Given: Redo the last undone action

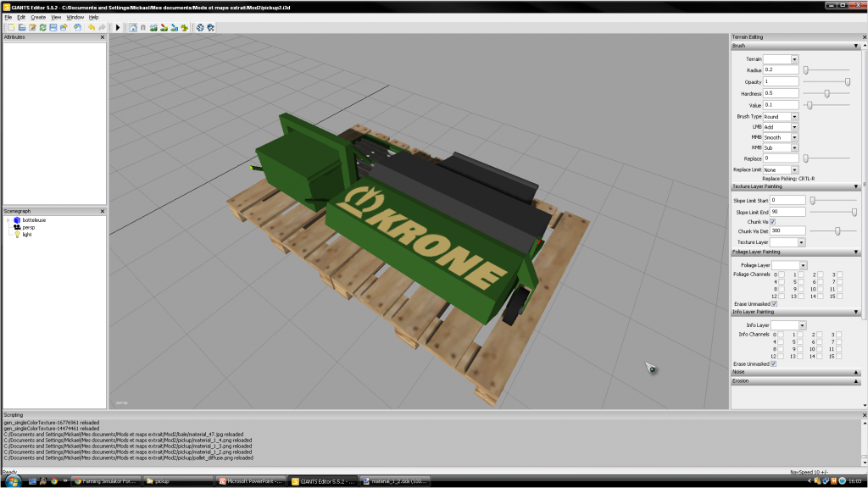Looking at the screenshot, I should tap(102, 28).
